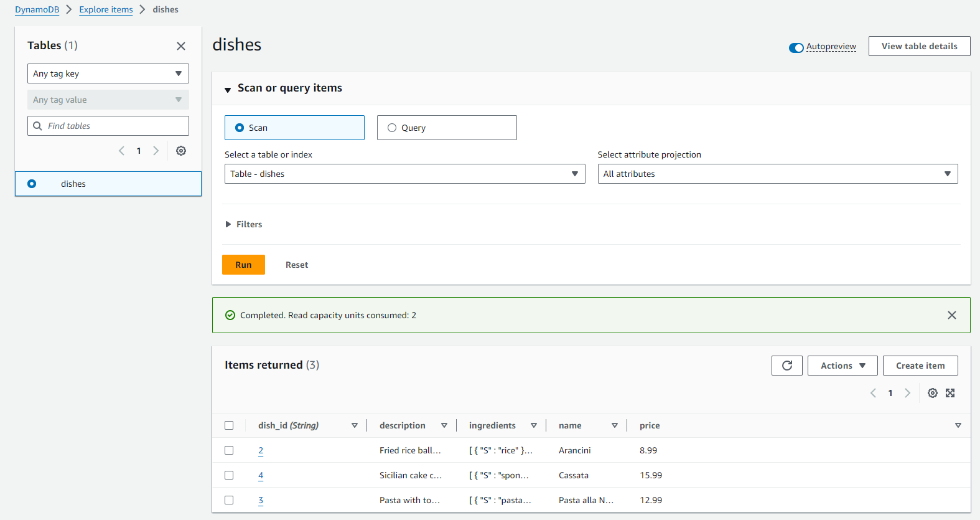Check the select-all items checkbox

coord(229,425)
